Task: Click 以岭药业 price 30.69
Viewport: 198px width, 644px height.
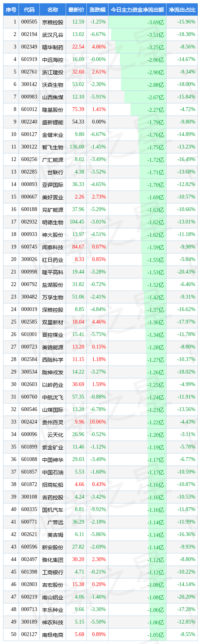Action: click(78, 385)
